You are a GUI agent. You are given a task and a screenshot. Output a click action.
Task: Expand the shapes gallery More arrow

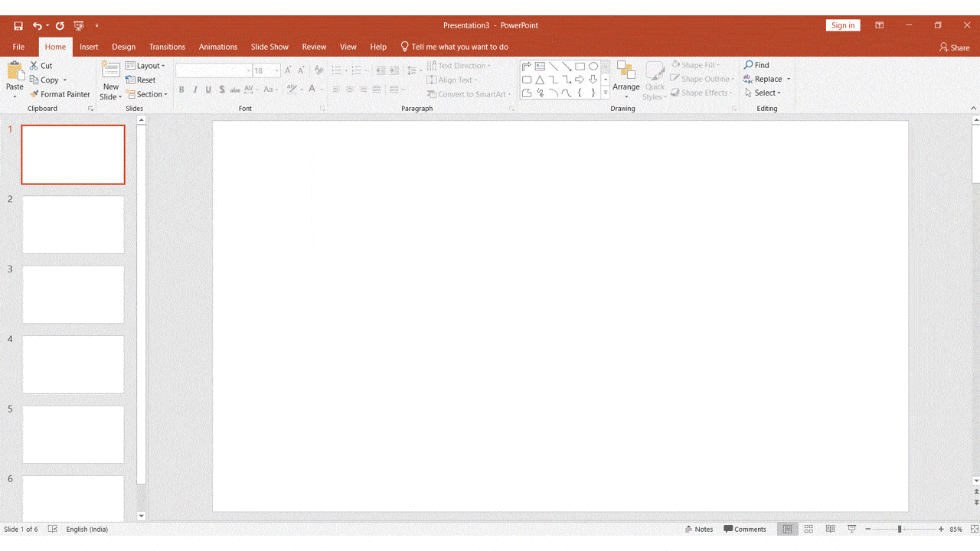point(606,93)
